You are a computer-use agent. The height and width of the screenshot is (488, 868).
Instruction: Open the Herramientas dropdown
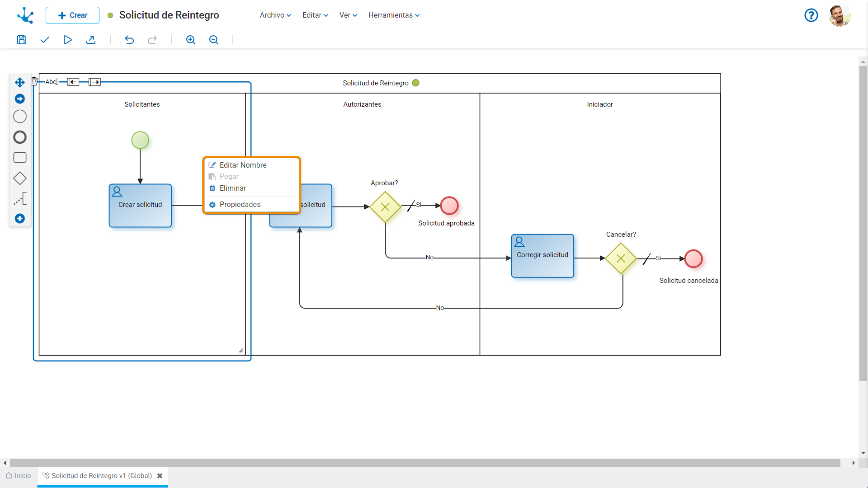(394, 15)
